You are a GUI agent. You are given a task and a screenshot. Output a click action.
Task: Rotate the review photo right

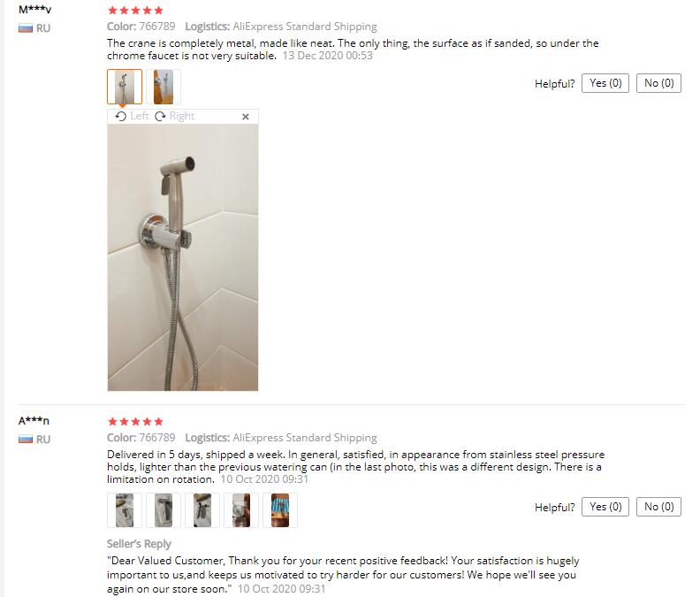(174, 116)
